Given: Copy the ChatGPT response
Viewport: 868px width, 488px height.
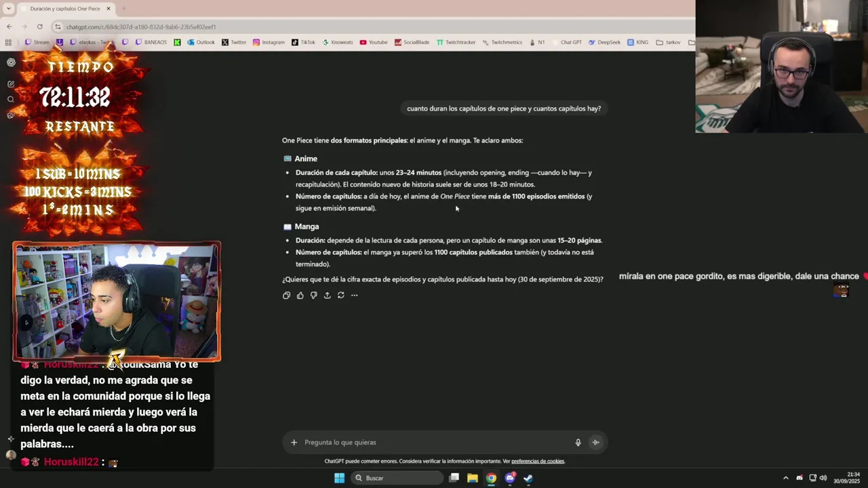Looking at the screenshot, I should click(x=286, y=296).
